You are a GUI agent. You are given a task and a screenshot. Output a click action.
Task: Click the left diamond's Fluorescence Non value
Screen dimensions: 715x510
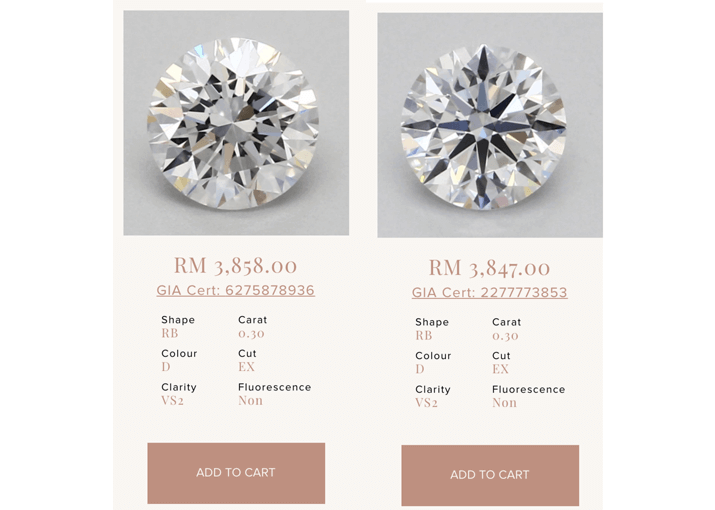[x=250, y=401]
